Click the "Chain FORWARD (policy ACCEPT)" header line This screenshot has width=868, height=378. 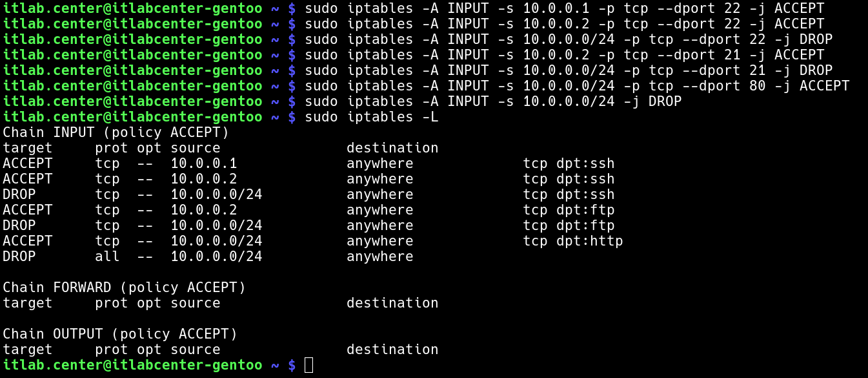tap(124, 288)
